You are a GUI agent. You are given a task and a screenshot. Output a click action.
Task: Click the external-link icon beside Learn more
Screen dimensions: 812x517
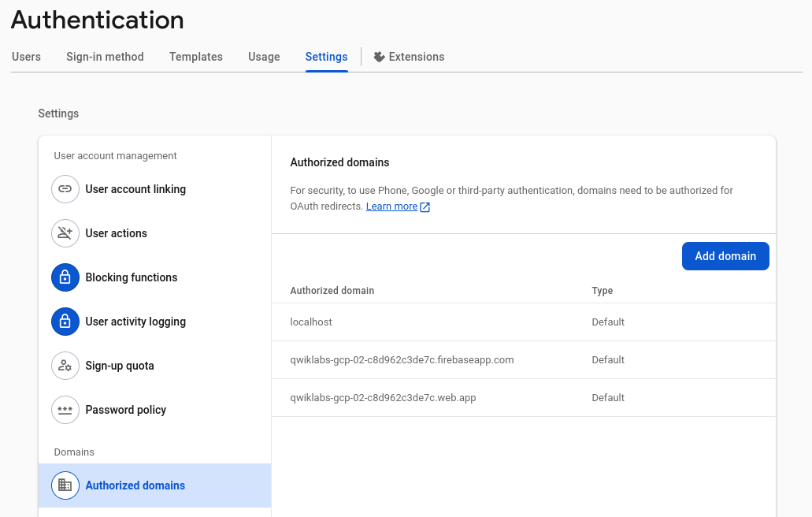425,206
